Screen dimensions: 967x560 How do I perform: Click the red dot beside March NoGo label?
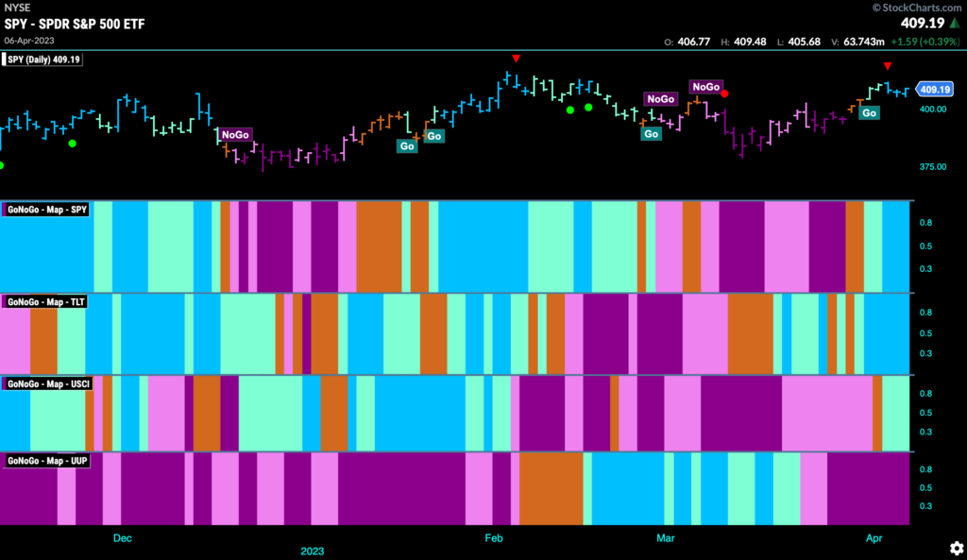pos(724,93)
